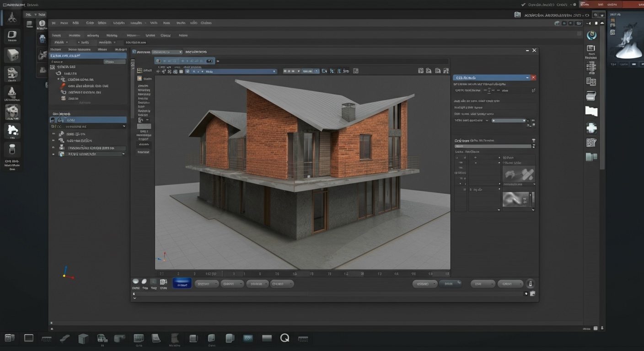The height and width of the screenshot is (351, 644).
Task: Enable the pill toggle in the viewport toolbar
Action: click(209, 60)
